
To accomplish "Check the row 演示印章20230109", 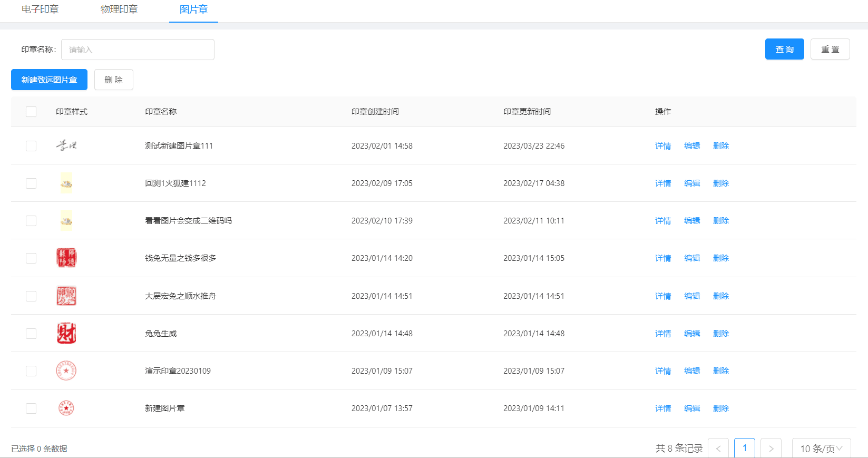I will tap(31, 371).
